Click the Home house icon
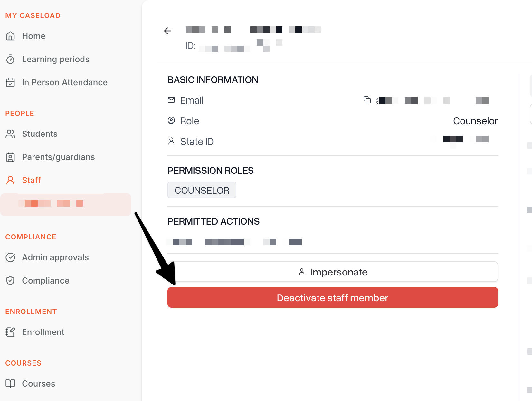532x401 pixels. [x=10, y=36]
